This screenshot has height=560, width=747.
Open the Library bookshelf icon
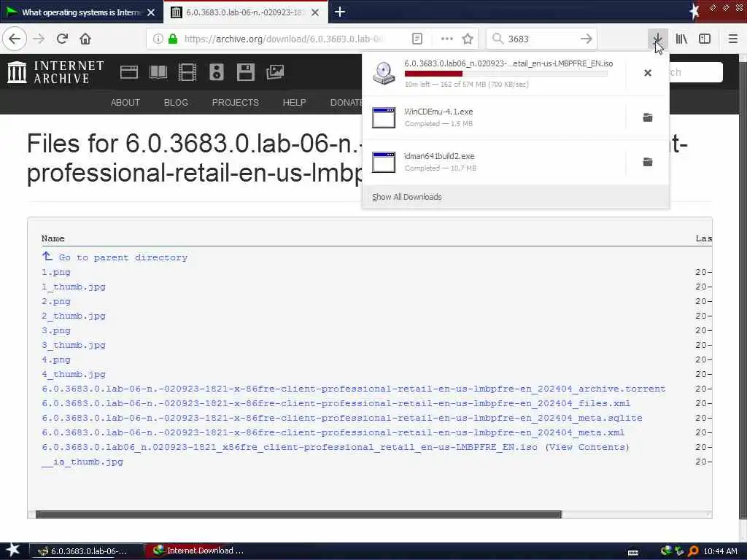(x=681, y=39)
